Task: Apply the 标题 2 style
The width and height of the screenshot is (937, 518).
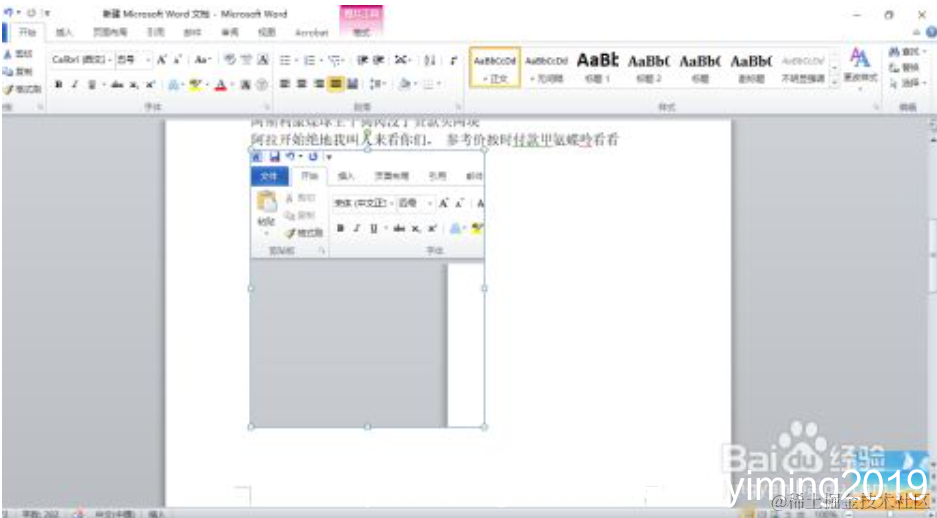Action: click(648, 67)
